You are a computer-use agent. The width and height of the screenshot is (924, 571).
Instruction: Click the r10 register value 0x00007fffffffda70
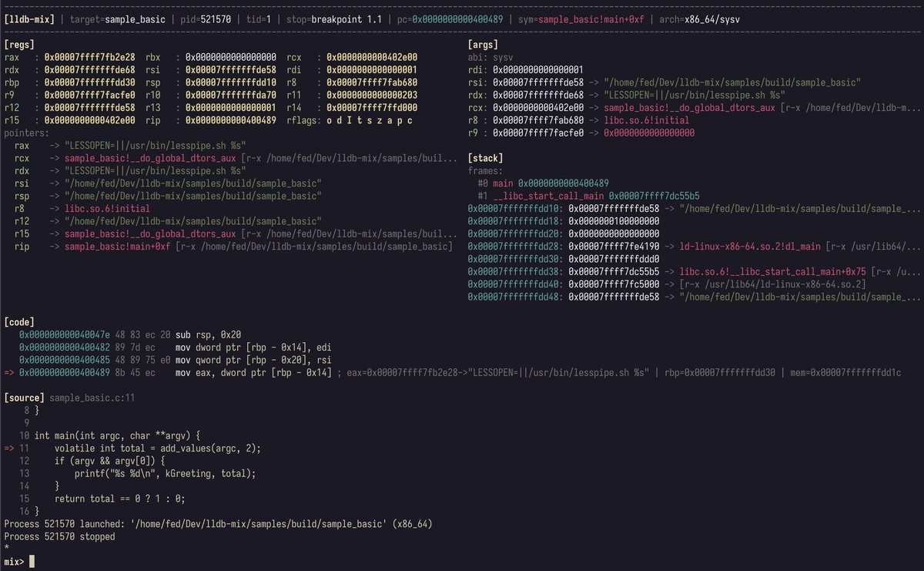click(231, 96)
